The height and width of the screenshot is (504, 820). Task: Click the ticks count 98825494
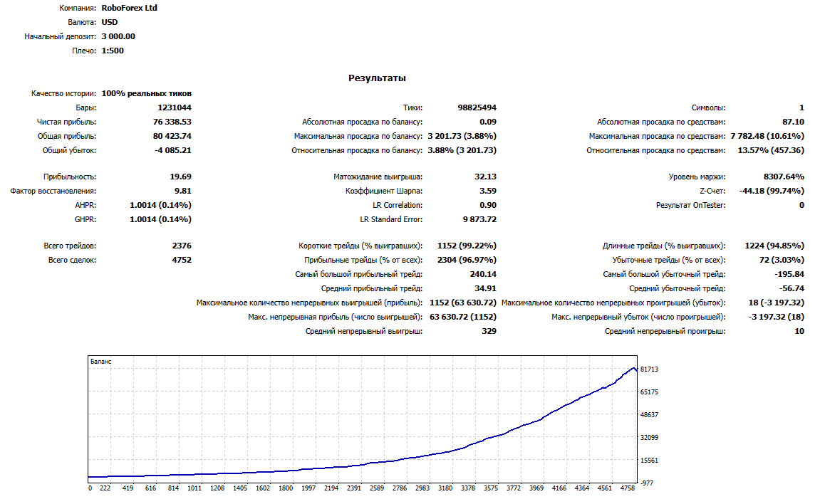477,107
